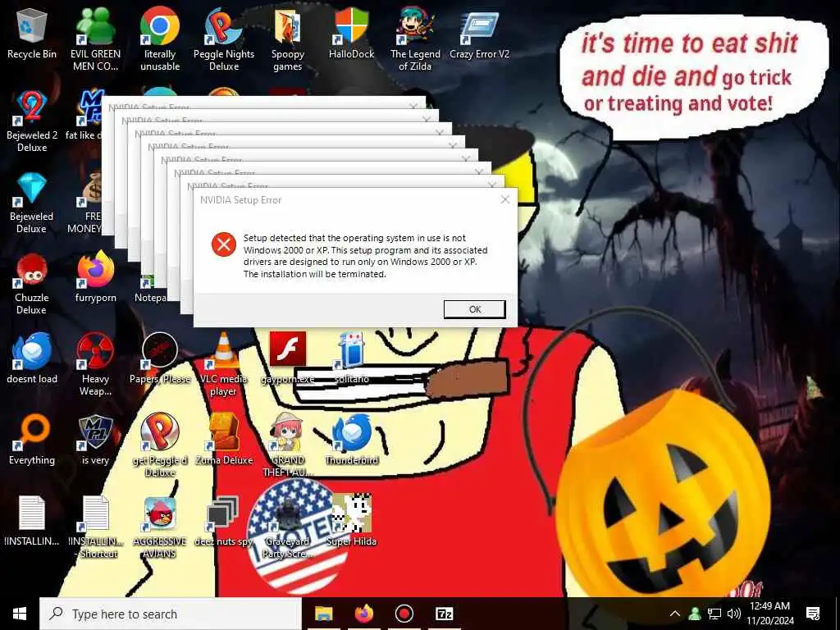Open Peggle Nights Deluxe icon
The image size is (840, 630).
tap(224, 39)
